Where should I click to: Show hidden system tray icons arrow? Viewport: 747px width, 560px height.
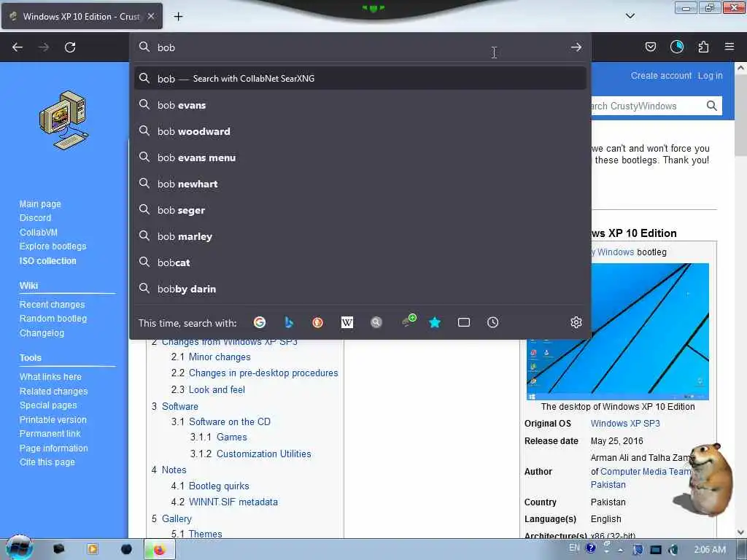tap(621, 550)
